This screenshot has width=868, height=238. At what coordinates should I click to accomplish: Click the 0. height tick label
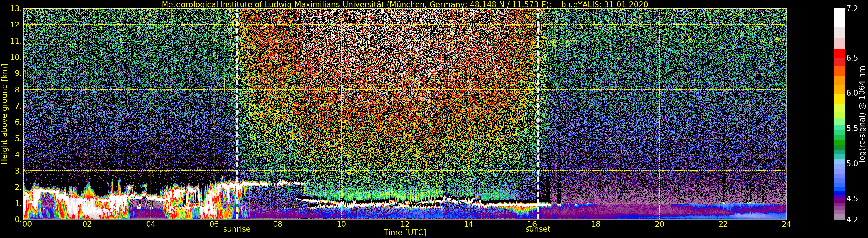click(19, 219)
